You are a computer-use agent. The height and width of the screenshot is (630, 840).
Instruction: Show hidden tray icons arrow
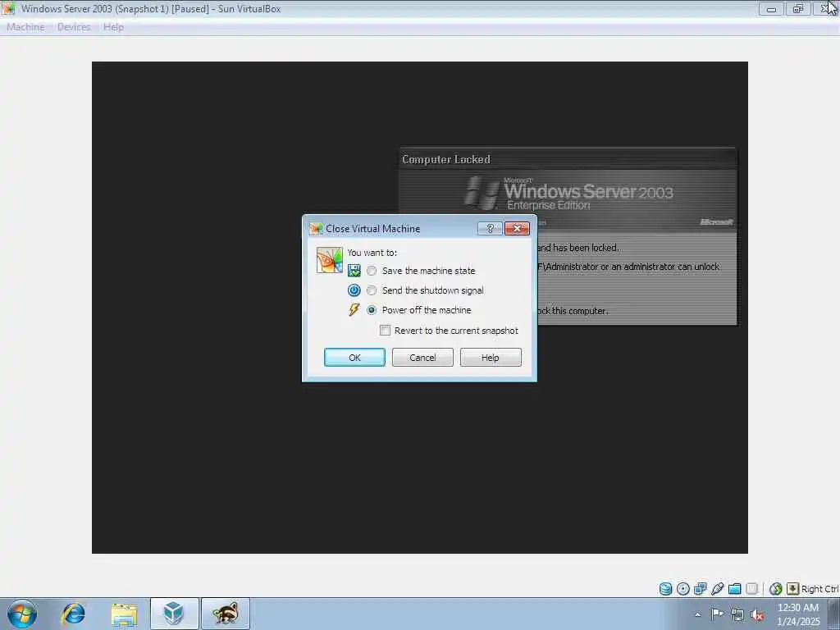click(697, 615)
